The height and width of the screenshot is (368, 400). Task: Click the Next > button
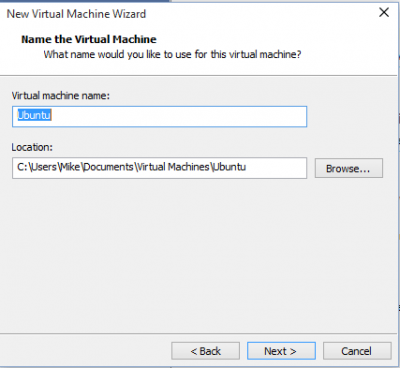pyautogui.click(x=281, y=351)
